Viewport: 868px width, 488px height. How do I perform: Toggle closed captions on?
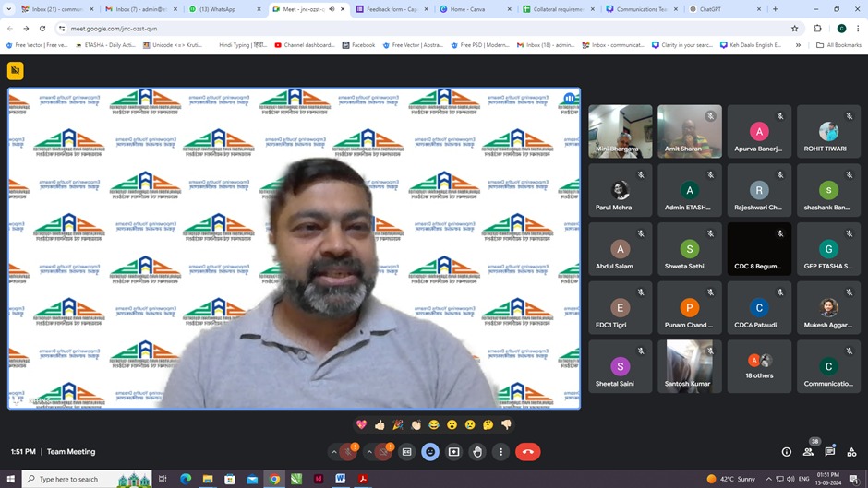point(407,452)
